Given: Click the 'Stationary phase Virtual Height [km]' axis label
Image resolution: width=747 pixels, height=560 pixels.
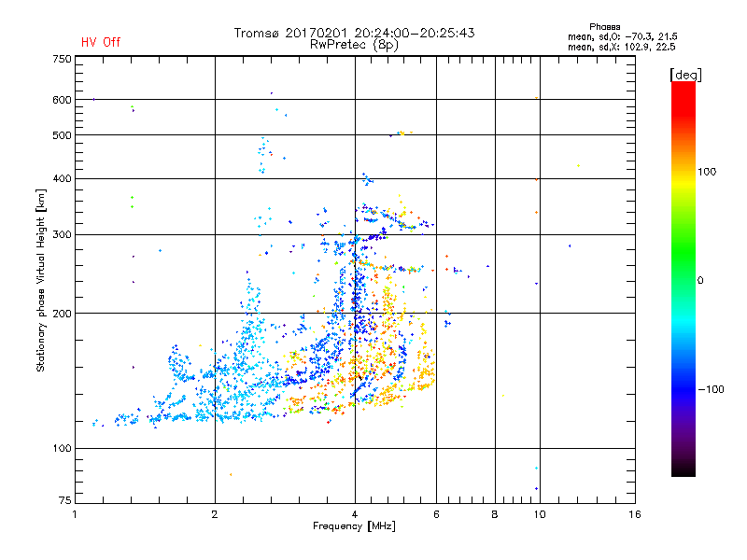Looking at the screenshot, I should (41, 281).
